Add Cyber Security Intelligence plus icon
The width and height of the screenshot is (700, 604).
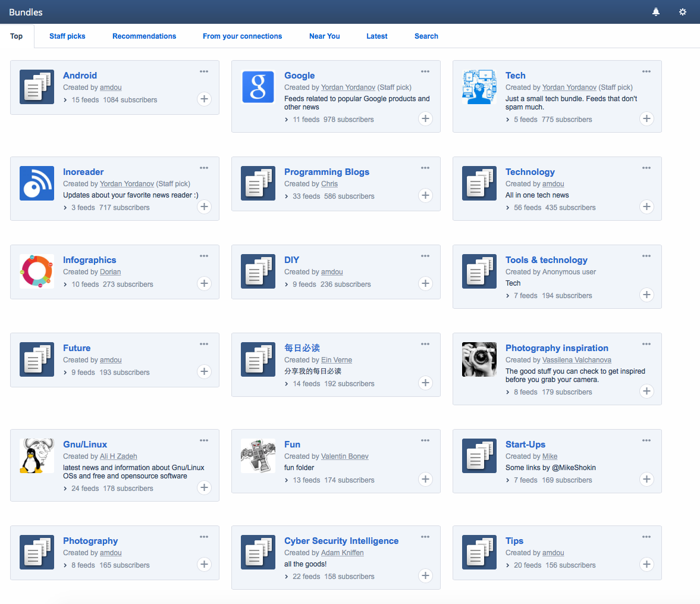pos(425,575)
